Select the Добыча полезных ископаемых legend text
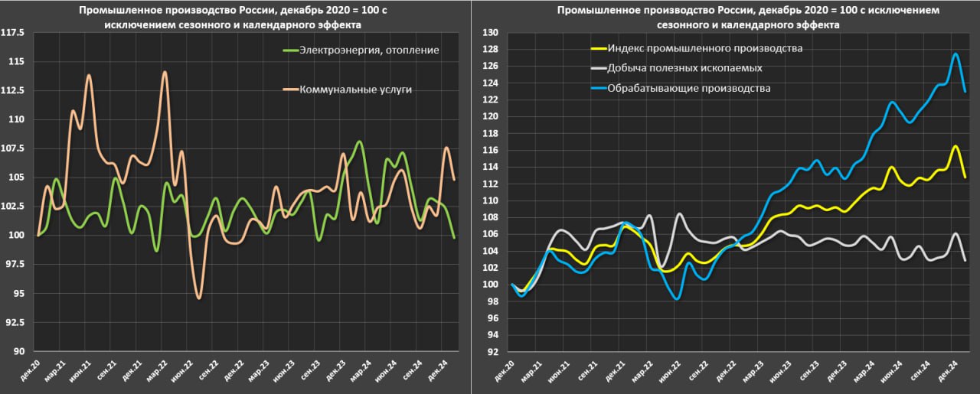The height and width of the screenshot is (394, 980). click(x=684, y=69)
